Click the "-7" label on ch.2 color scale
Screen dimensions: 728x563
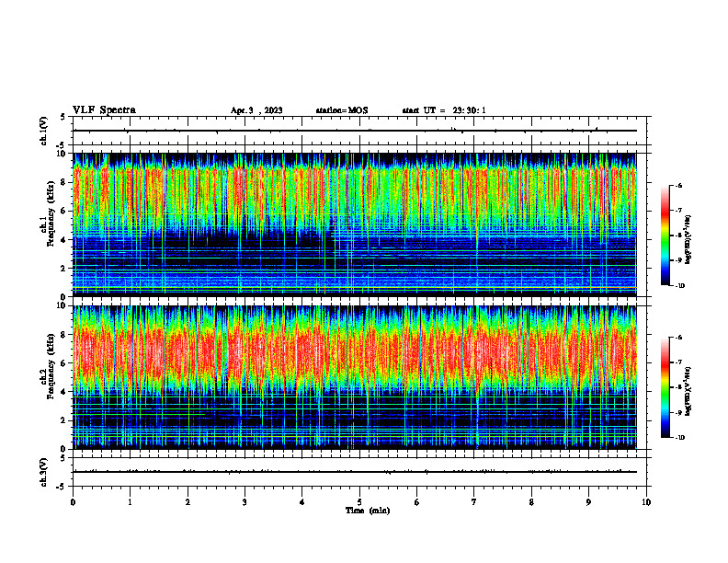tap(678, 362)
